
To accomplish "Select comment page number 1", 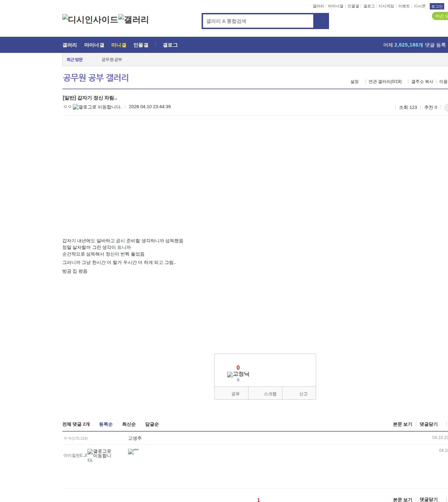I will 259,500.
